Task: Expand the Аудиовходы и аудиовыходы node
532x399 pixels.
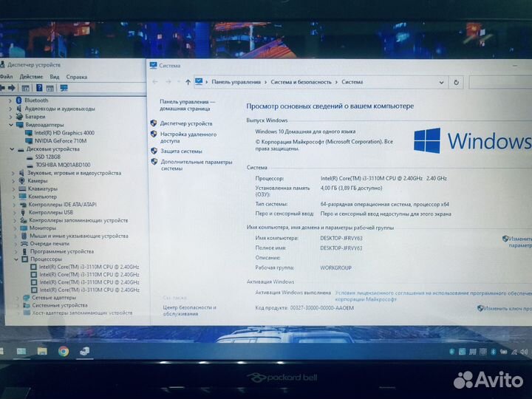Action: pos(10,109)
